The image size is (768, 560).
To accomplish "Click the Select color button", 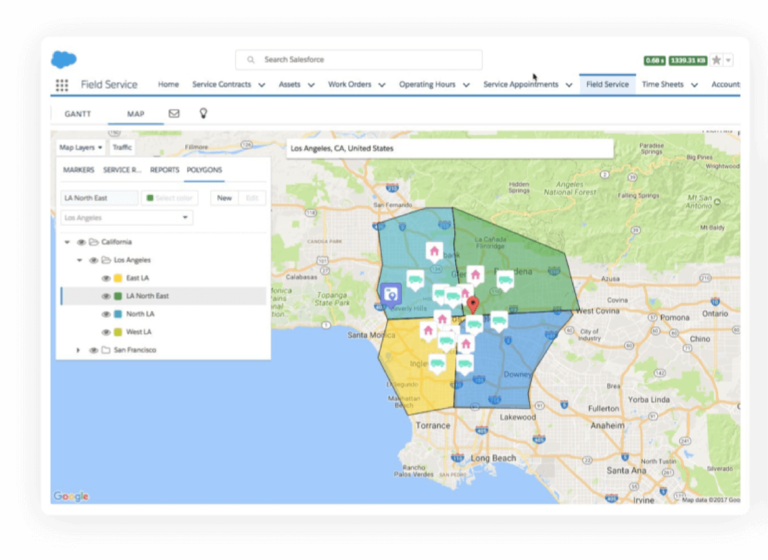I will (169, 198).
